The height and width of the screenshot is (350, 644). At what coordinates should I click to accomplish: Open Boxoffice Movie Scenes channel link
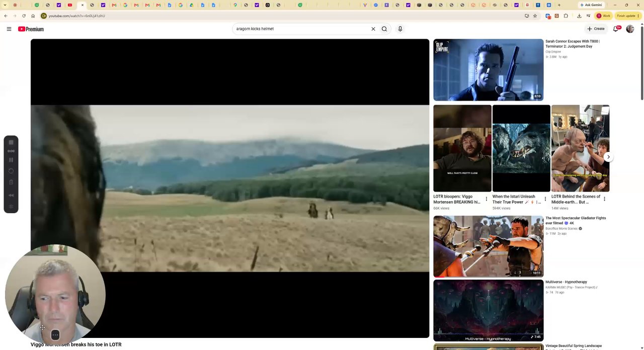(561, 229)
